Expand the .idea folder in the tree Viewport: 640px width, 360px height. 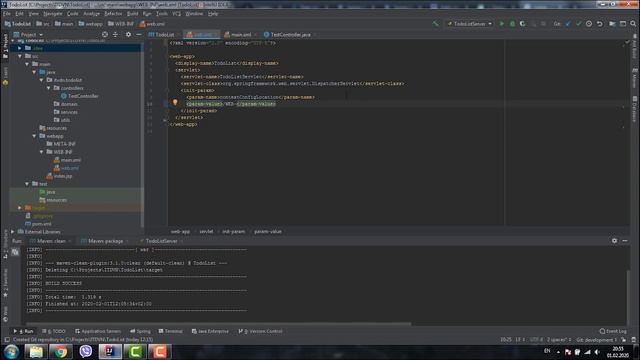(x=20, y=48)
